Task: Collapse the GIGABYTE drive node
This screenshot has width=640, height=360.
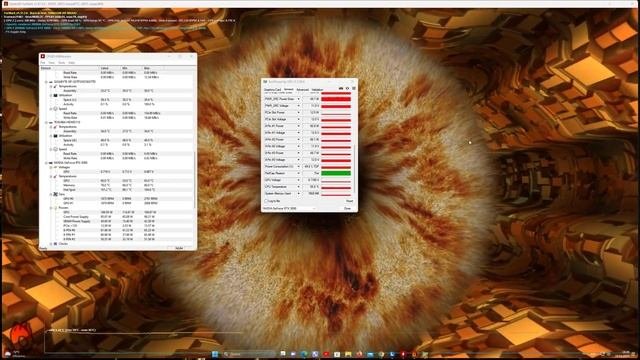Action: tap(46, 82)
